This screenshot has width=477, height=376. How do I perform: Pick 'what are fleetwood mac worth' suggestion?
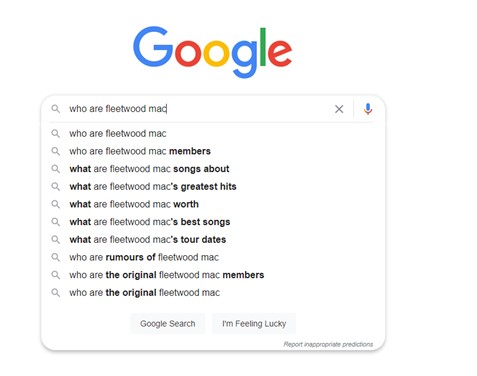pos(213,204)
